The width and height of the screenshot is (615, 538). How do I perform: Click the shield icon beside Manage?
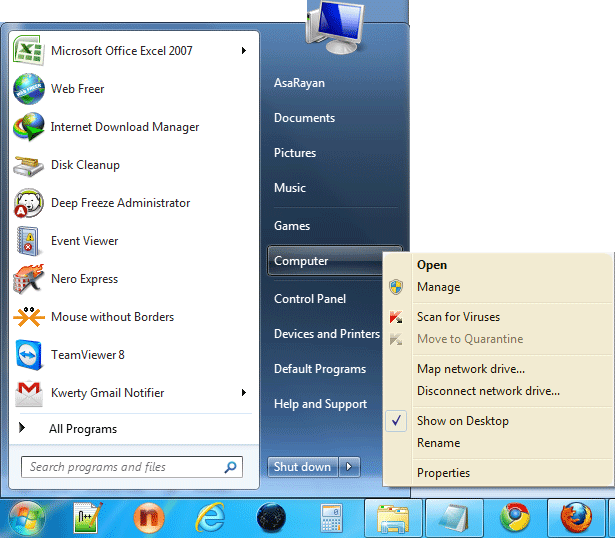pos(396,287)
